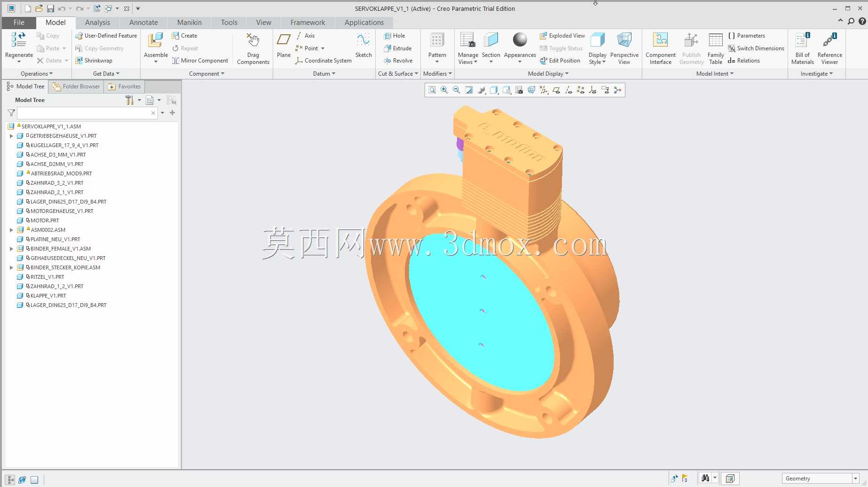Toggle coordinate system display in graphics toolbar
Viewport: 868px width, 487px height.
[x=593, y=90]
